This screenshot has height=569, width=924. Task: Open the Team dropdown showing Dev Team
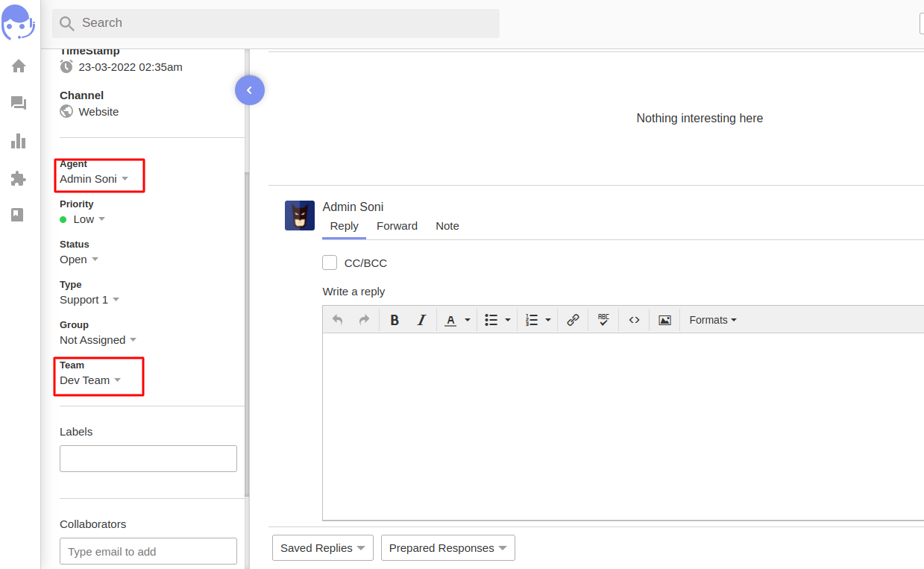coord(90,380)
